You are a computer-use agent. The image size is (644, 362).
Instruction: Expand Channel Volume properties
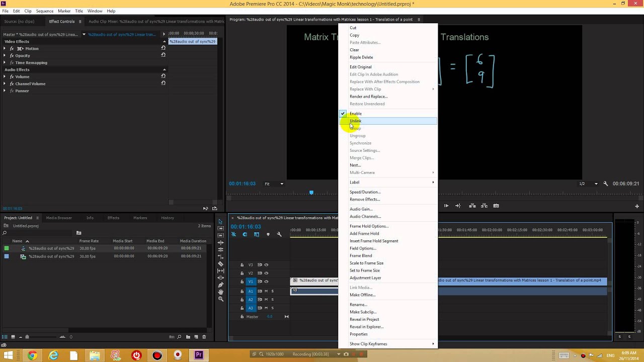coord(5,83)
